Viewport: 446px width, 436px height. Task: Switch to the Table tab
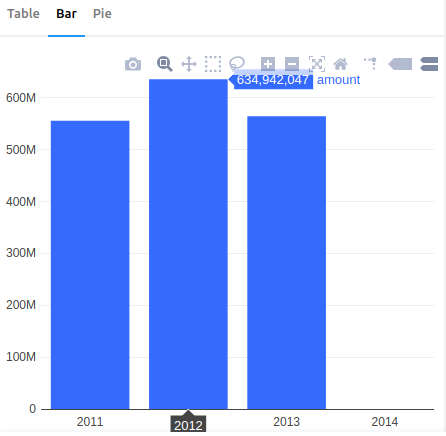(x=23, y=14)
